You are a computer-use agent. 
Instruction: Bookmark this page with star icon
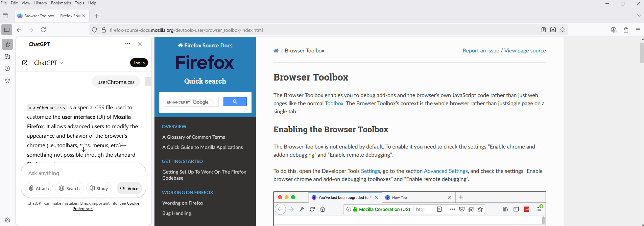tap(563, 30)
